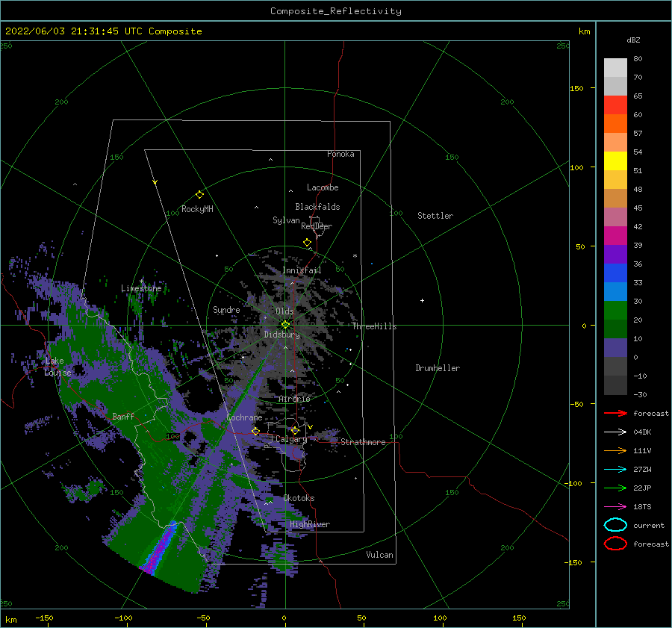
Task: Click the magenta 18TS arrow icon
Action: [x=615, y=507]
